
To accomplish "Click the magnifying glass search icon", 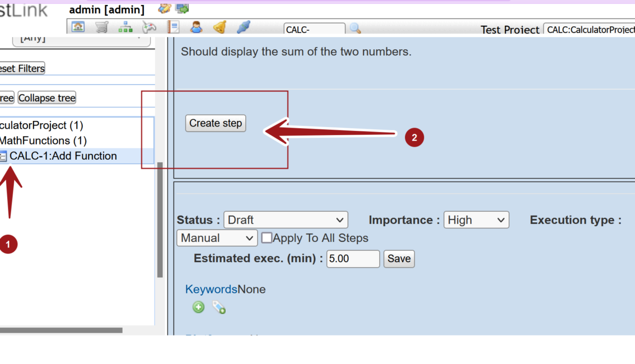I will pyautogui.click(x=355, y=28).
